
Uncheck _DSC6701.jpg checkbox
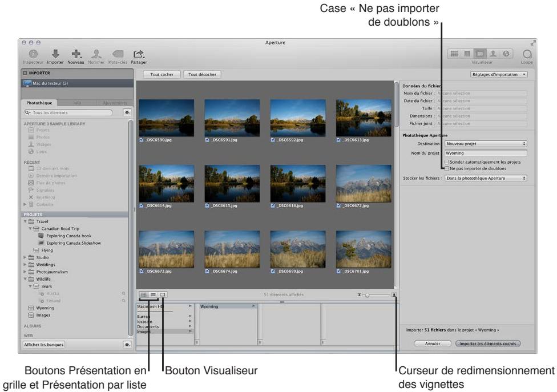tap(338, 271)
